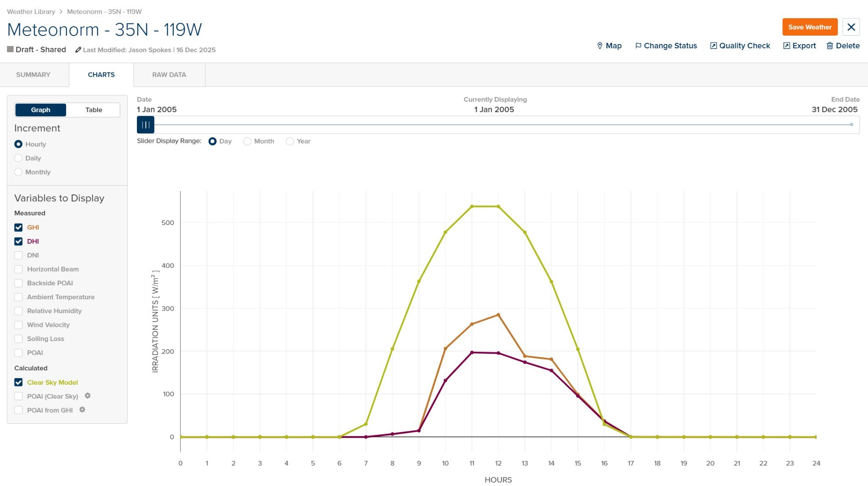Click the Save Weather button
The width and height of the screenshot is (868, 486).
(810, 27)
